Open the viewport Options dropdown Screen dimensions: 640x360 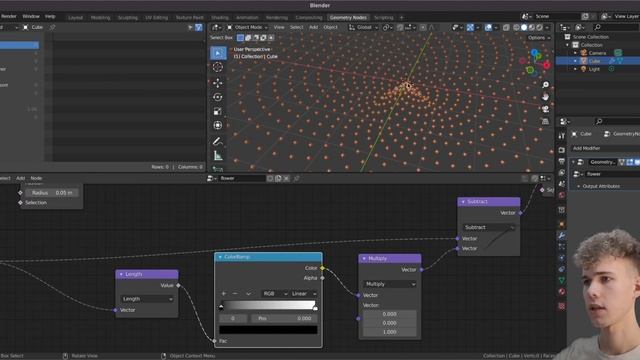[539, 38]
